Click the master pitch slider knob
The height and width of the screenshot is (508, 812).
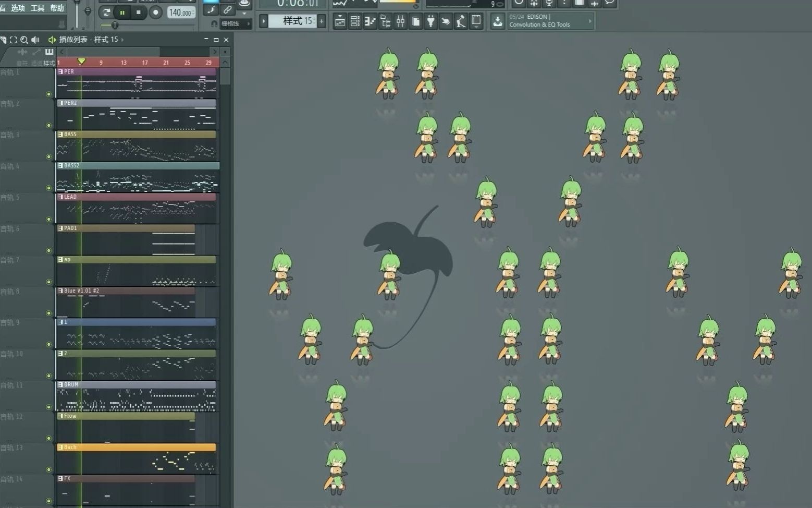pyautogui.click(x=88, y=10)
